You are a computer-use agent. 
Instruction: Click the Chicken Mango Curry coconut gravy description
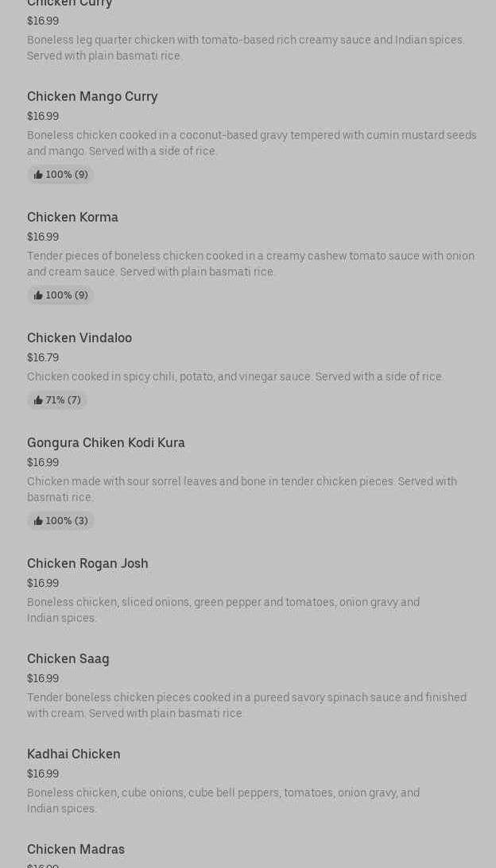pos(251,143)
